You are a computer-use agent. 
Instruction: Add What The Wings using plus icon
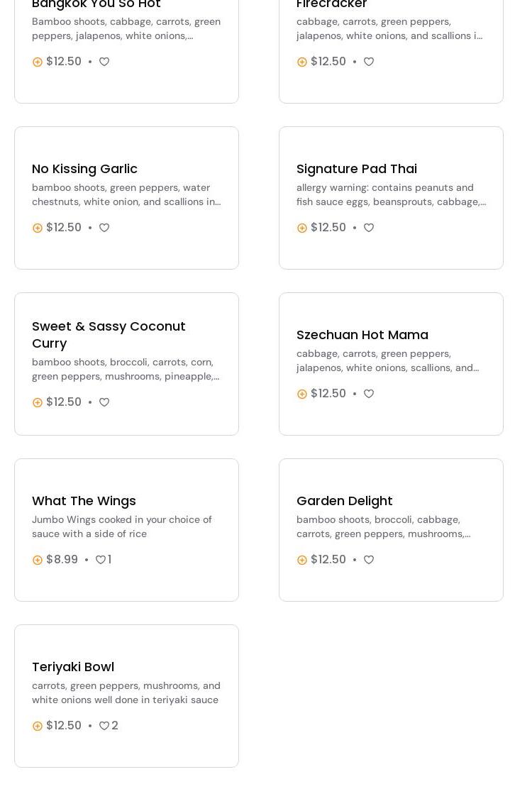[x=38, y=560]
